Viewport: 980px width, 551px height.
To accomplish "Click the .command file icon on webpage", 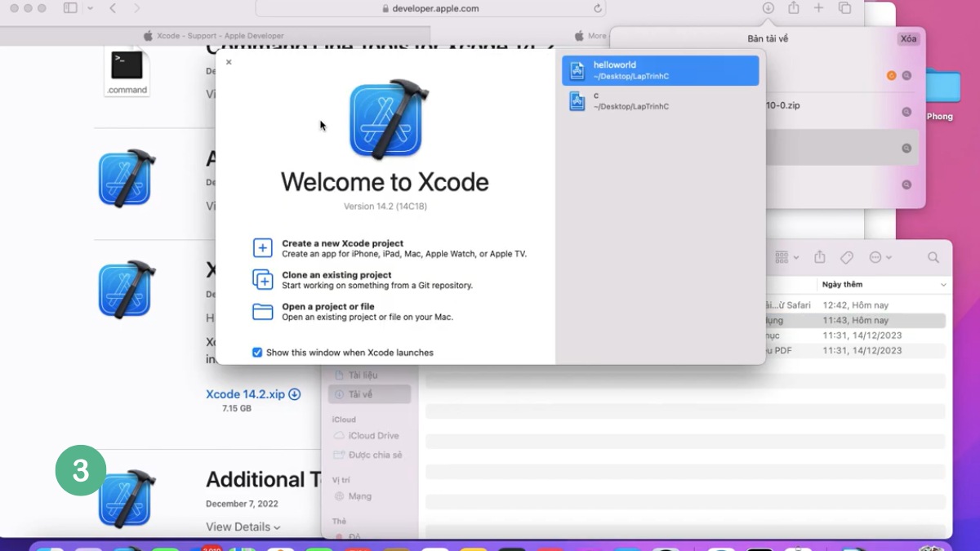I will [x=127, y=72].
